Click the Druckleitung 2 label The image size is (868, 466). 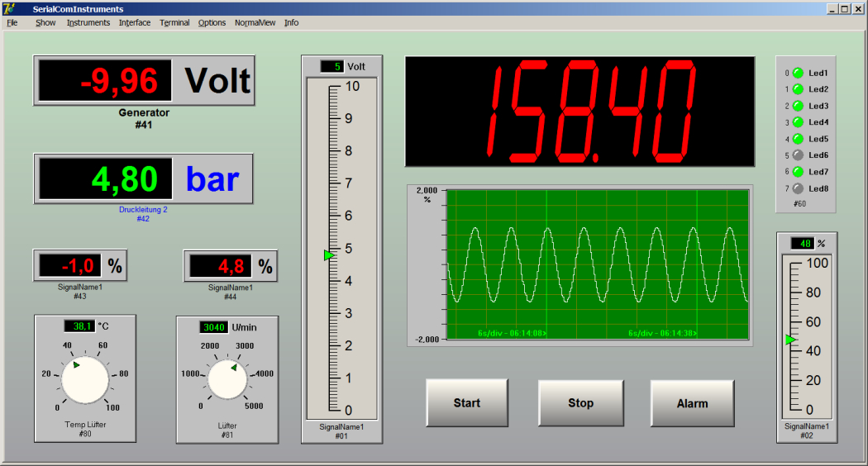click(x=143, y=210)
